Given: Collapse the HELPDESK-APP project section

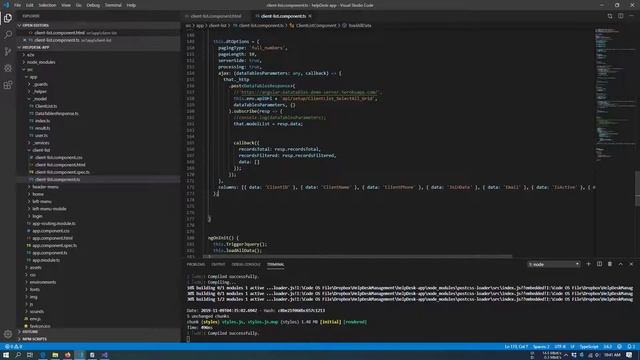Looking at the screenshot, I should click(x=98, y=47).
